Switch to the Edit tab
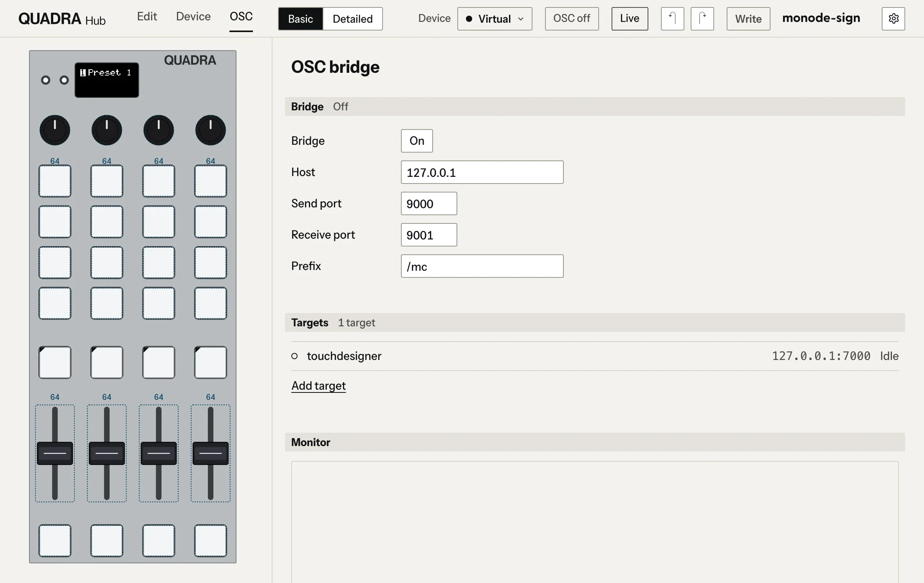The height and width of the screenshot is (583, 924). point(147,16)
